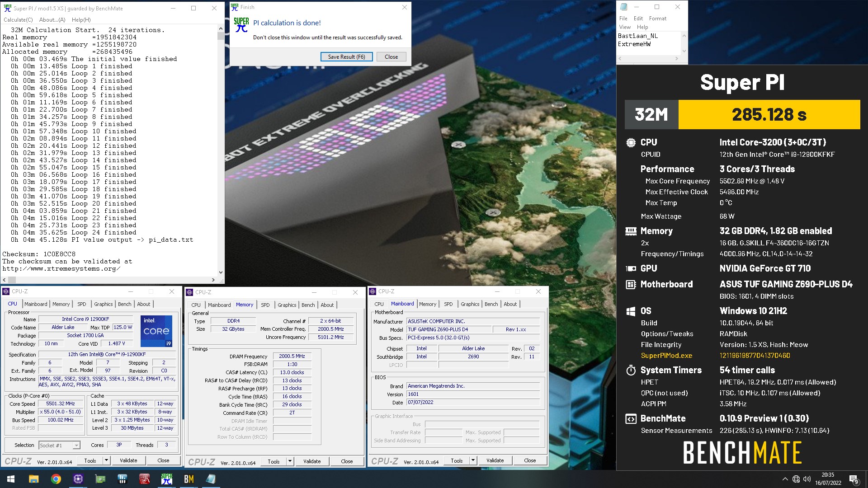Open the green graphics card taskbar app

pyautogui.click(x=100, y=479)
